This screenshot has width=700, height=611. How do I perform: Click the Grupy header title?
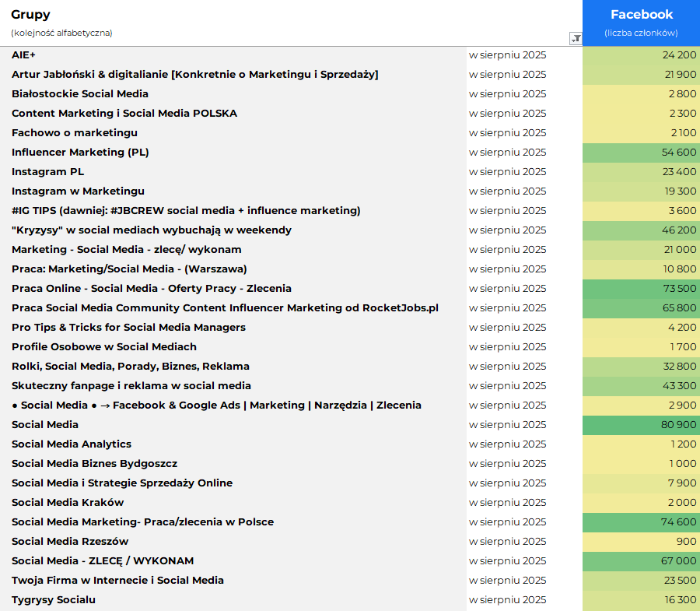30,15
